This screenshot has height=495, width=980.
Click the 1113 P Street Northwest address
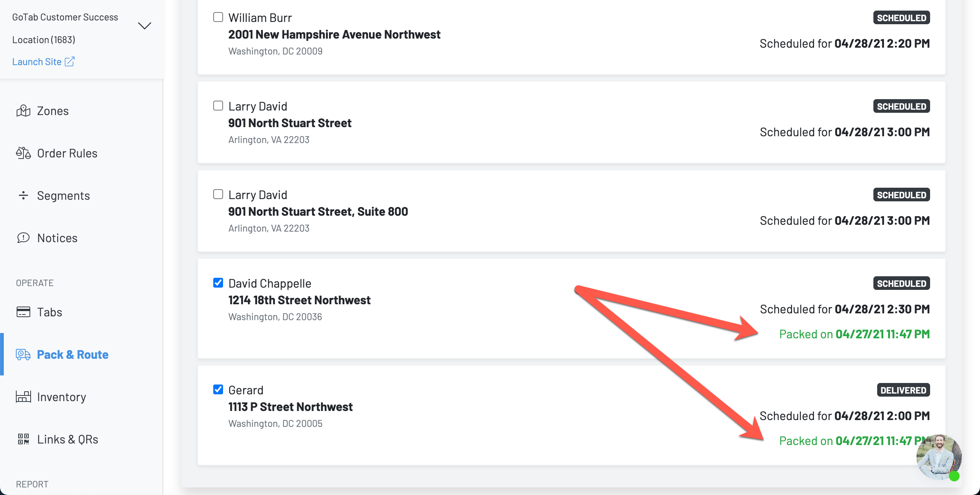(x=290, y=407)
